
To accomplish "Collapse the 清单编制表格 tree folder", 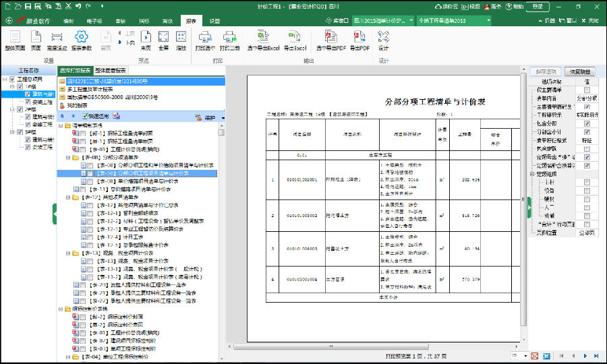I will pos(61,125).
